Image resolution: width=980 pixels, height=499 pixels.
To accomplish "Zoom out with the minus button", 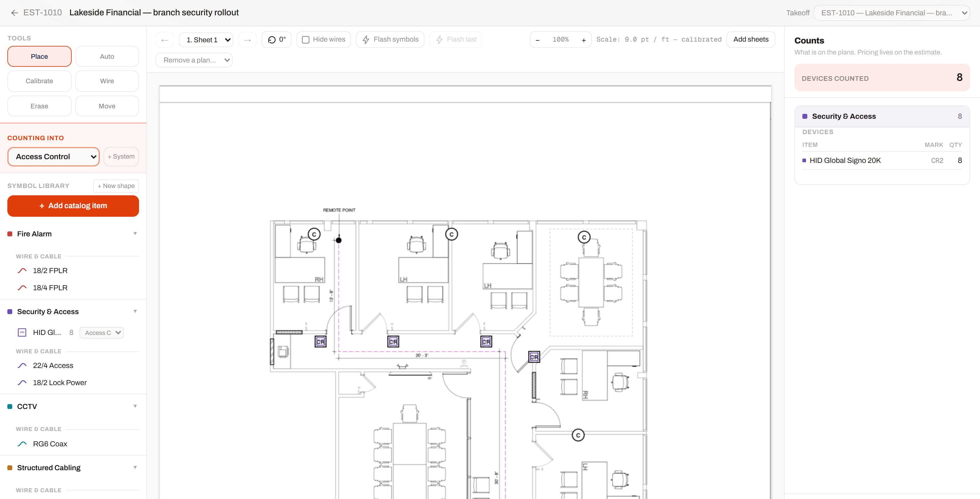I will 537,40.
